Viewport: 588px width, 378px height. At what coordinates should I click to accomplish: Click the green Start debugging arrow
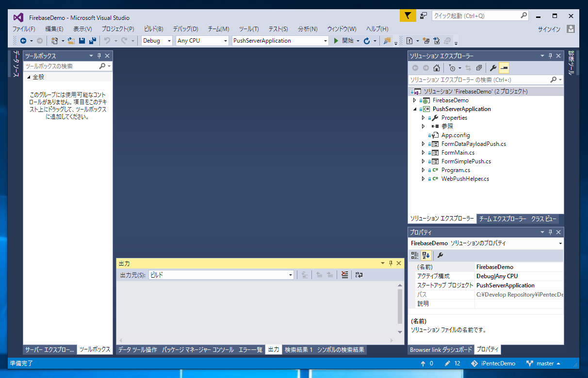pyautogui.click(x=336, y=41)
